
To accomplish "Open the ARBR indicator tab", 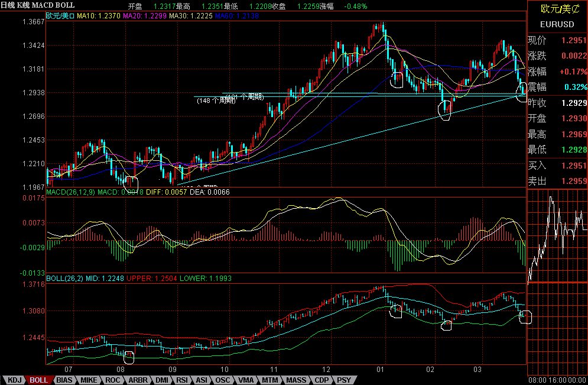I will [x=138, y=380].
